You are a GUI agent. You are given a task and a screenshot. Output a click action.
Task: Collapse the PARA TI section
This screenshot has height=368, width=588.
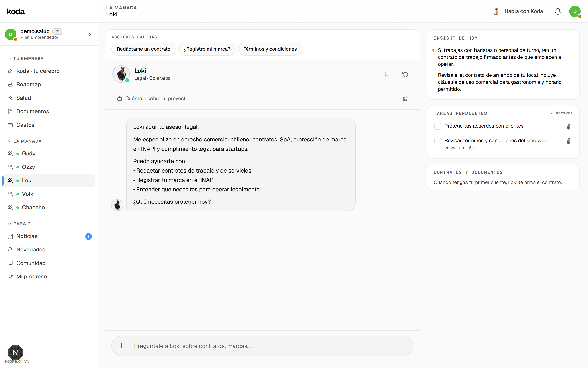pos(20,224)
